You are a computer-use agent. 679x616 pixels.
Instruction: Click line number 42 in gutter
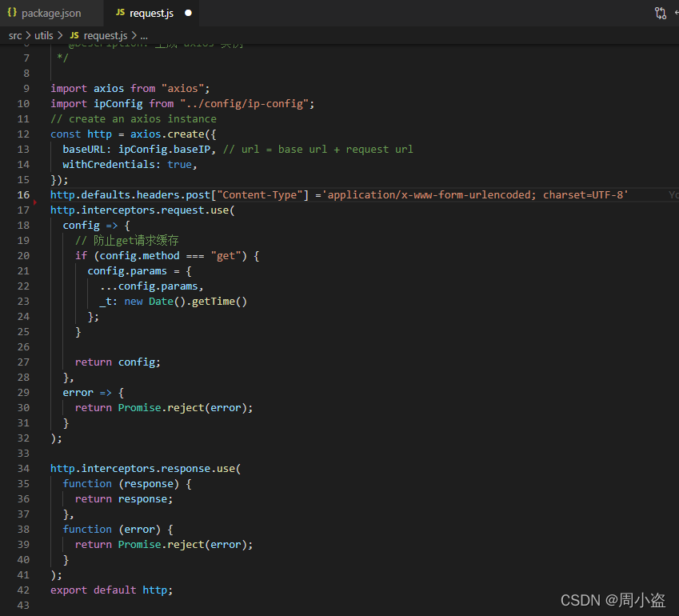click(23, 590)
